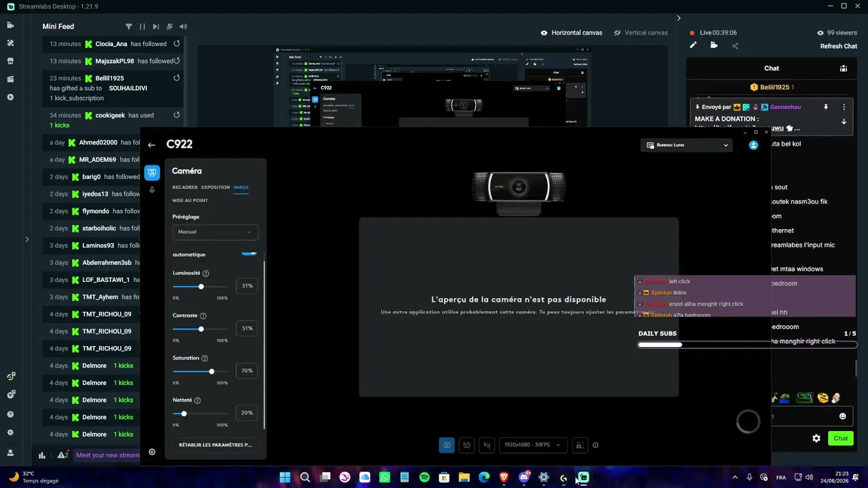
Task: Open the G HUB account avatar
Action: pyautogui.click(x=753, y=145)
